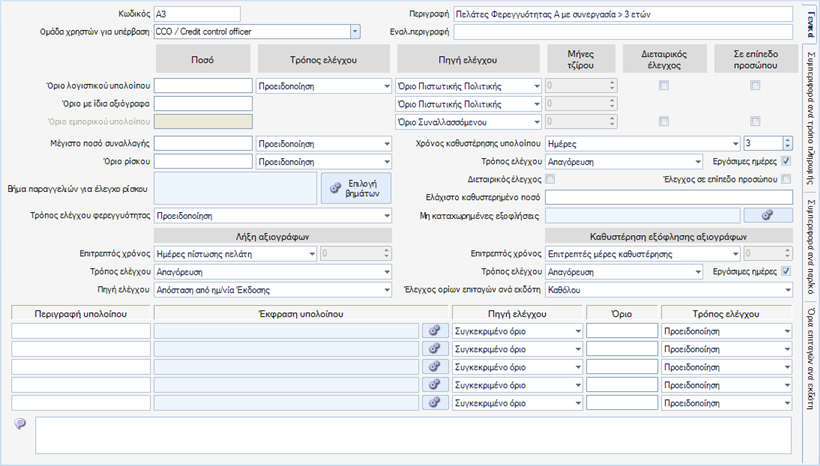
Task: Increase the delay days stepper value 3
Action: (x=788, y=140)
